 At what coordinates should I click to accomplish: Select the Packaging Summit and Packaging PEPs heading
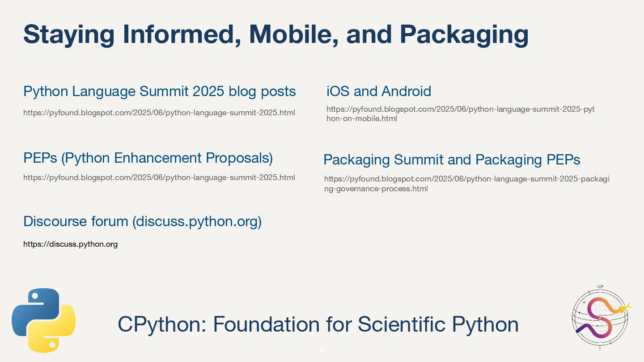click(452, 160)
